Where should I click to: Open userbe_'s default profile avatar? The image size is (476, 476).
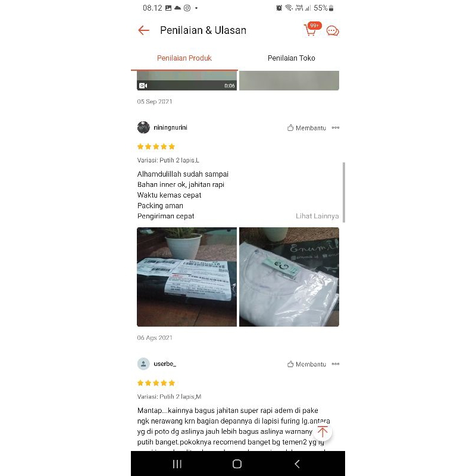point(143,364)
